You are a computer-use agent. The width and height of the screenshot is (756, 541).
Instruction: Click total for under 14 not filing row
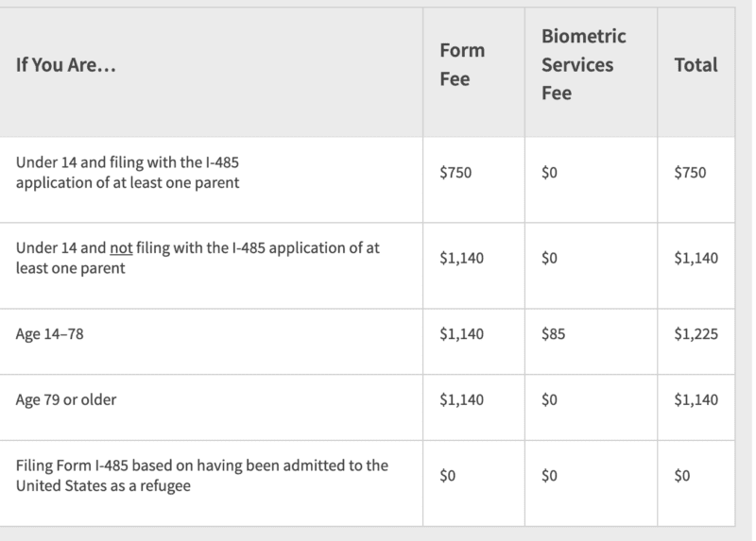pyautogui.click(x=696, y=258)
